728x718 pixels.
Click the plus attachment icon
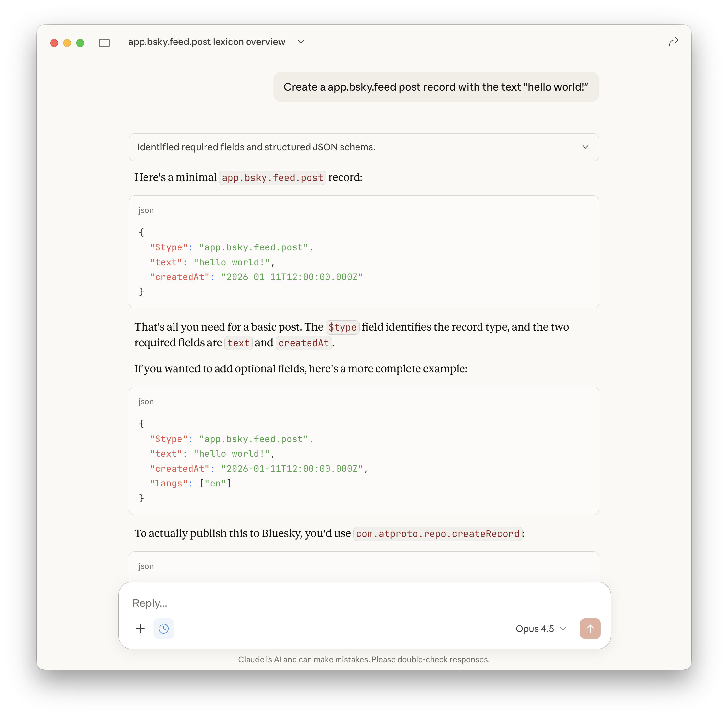140,628
